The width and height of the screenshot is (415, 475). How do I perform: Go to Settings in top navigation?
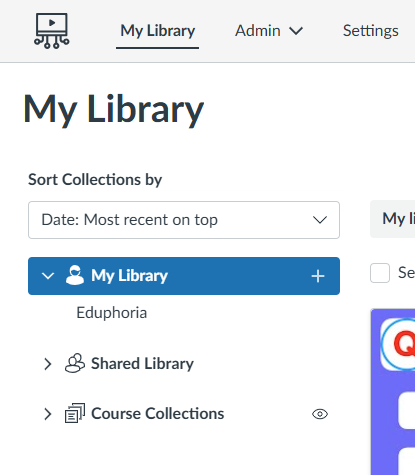371,31
